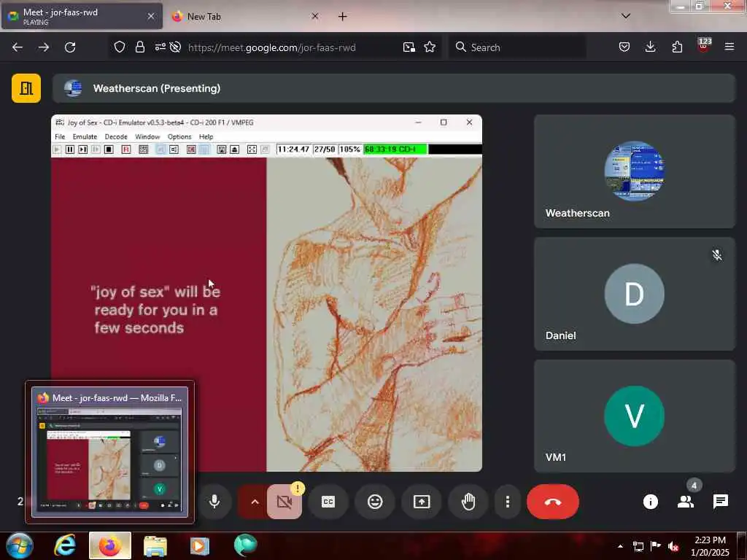Show hidden tray icons arrow
This screenshot has width=747, height=560.
click(x=620, y=546)
